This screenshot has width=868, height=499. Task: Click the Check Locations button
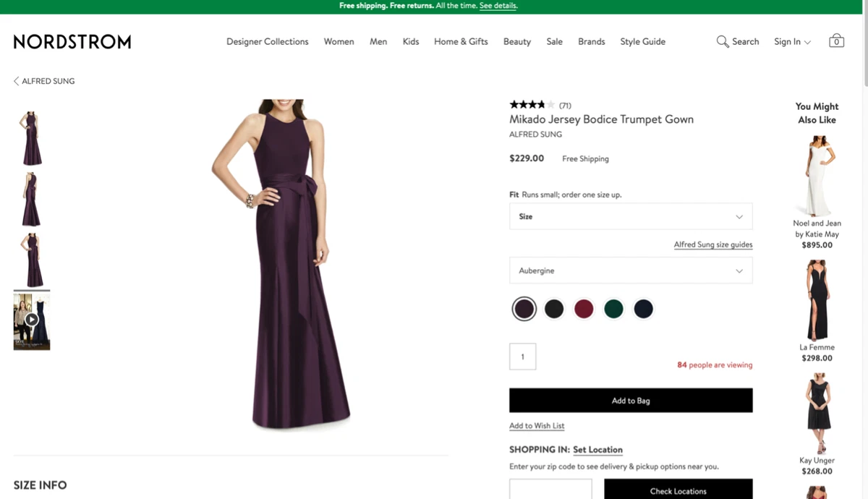pyautogui.click(x=678, y=490)
